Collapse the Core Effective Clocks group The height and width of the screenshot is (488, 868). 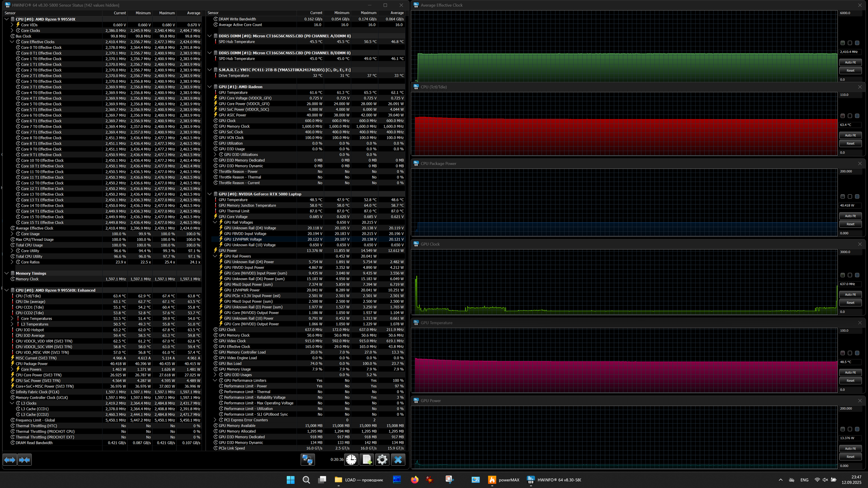12,42
